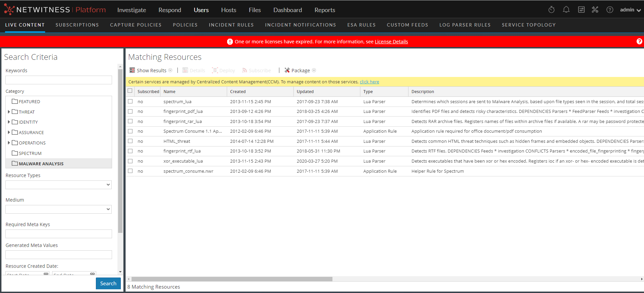Click the horizontal scrollbar of results table

tap(231, 279)
